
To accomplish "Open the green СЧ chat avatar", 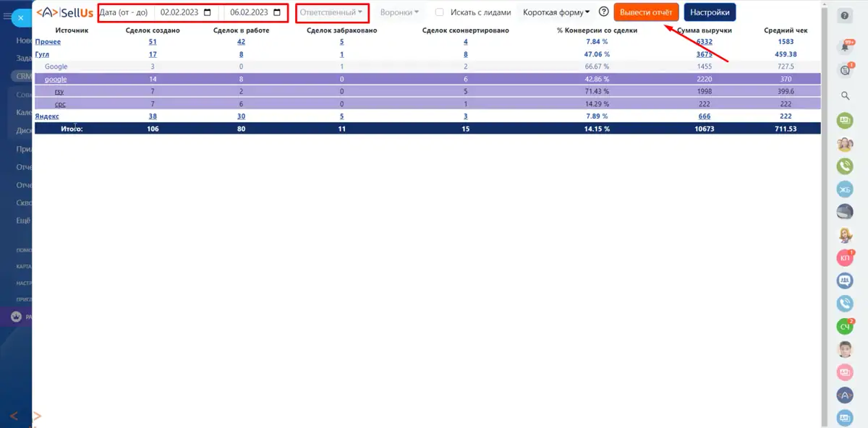I will click(x=845, y=327).
